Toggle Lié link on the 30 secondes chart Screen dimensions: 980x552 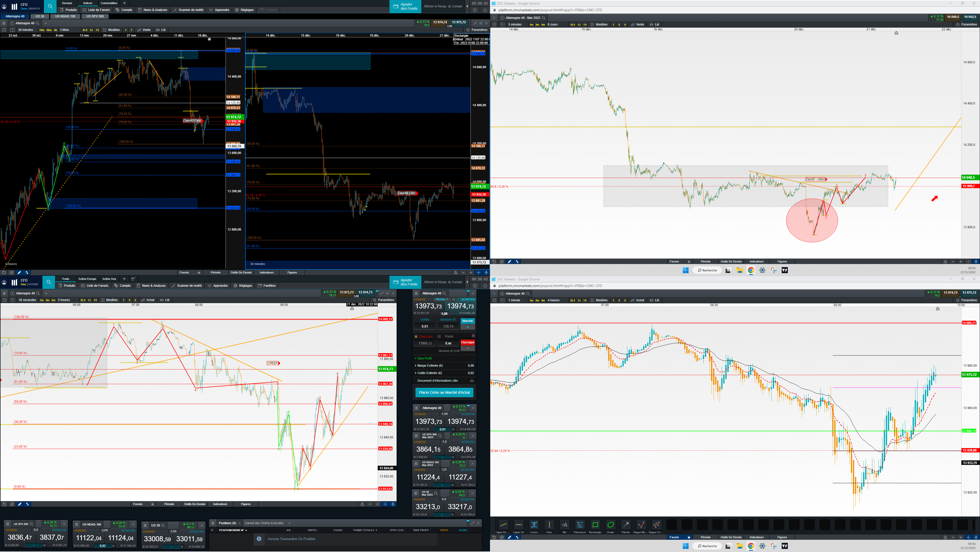tap(165, 300)
